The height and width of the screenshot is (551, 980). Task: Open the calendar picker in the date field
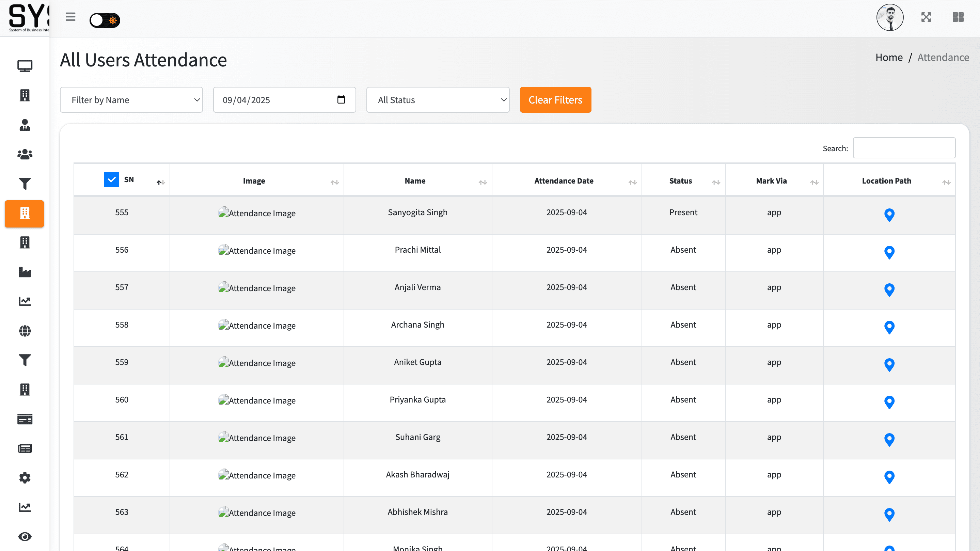[341, 100]
